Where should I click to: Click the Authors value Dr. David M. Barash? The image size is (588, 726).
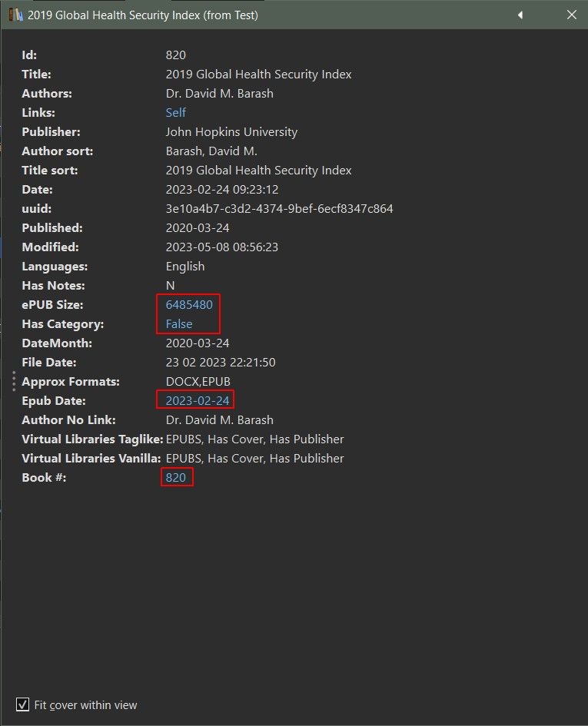(219, 94)
